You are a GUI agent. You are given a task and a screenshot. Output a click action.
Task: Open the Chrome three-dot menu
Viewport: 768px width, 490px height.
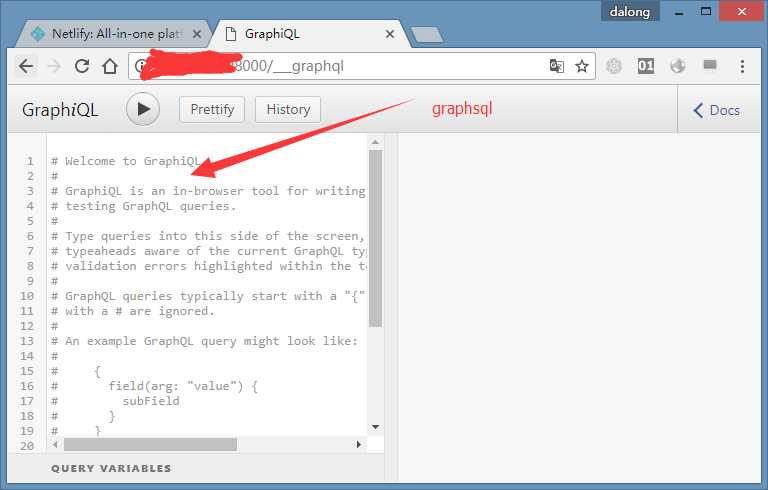tap(743, 66)
